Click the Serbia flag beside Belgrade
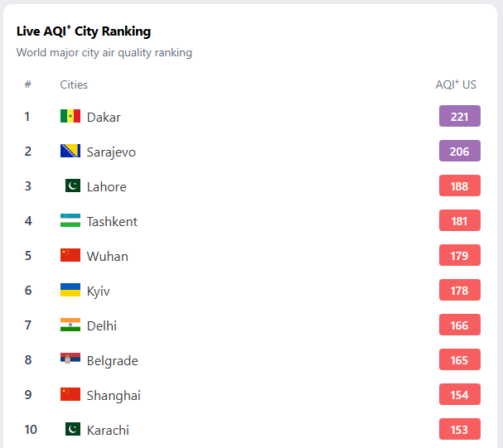 [x=70, y=360]
